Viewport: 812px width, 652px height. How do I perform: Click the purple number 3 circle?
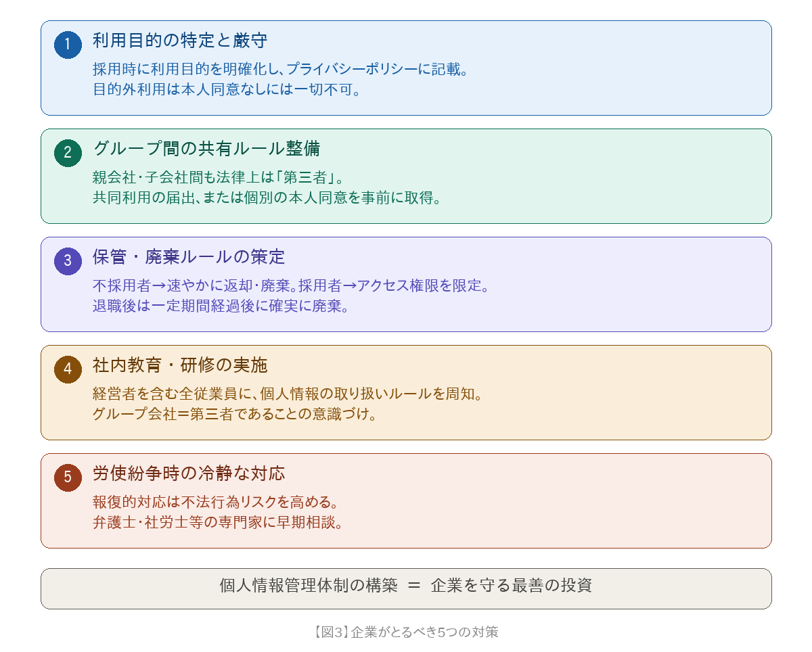click(x=68, y=261)
